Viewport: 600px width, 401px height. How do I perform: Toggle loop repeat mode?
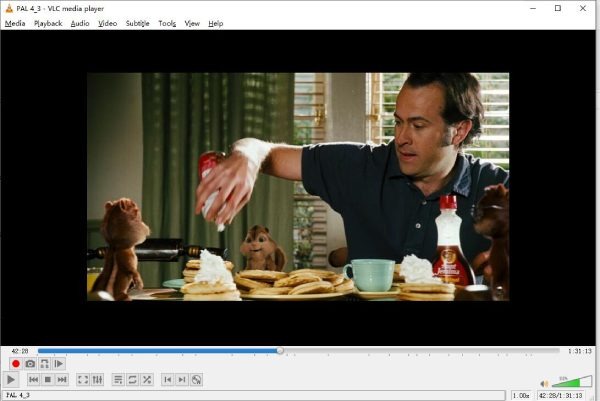coord(132,380)
